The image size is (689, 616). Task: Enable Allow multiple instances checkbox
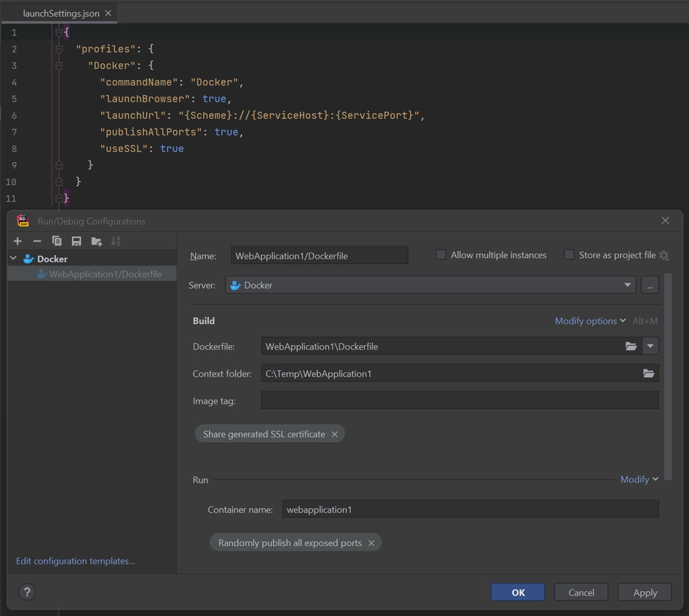[441, 255]
